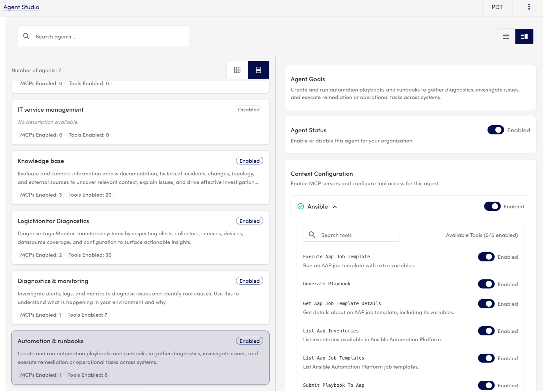Click the search agents magnifier icon
The image size is (543, 392).
pyautogui.click(x=26, y=36)
